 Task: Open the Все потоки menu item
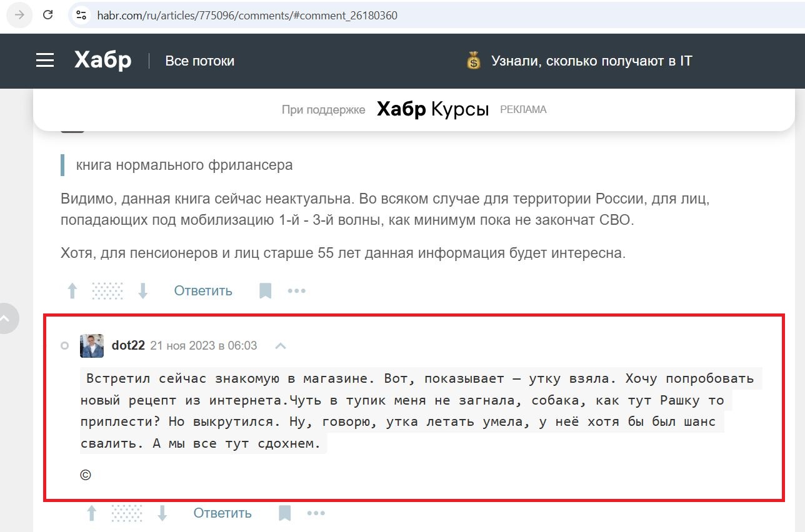coord(199,61)
